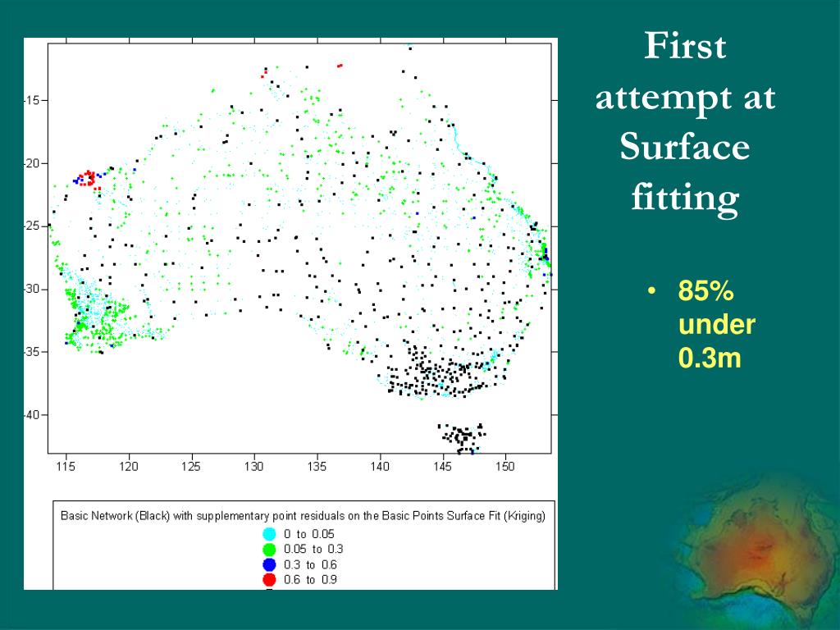The height and width of the screenshot is (630, 840).
Task: Click the cyan legend dot for 0 to 0.05
Action: coord(269,533)
